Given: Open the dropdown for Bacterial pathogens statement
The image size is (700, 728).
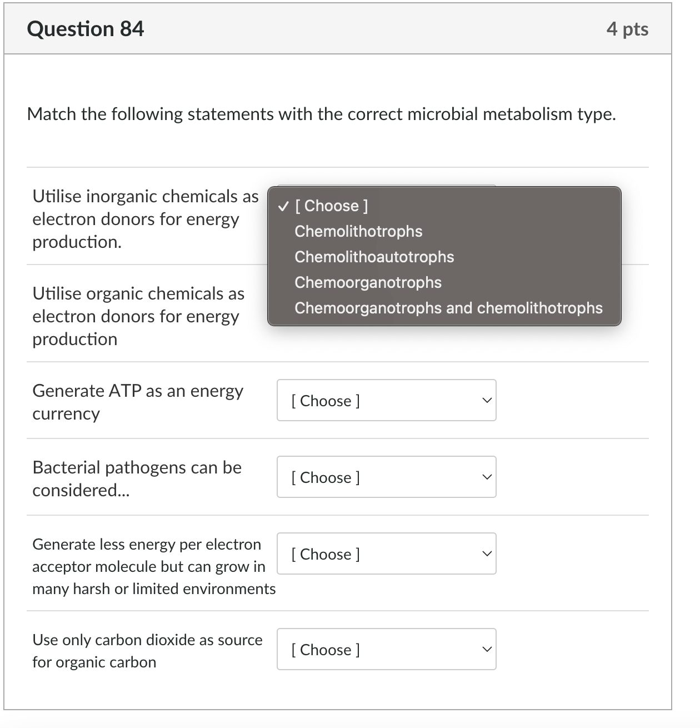Looking at the screenshot, I should click(386, 477).
